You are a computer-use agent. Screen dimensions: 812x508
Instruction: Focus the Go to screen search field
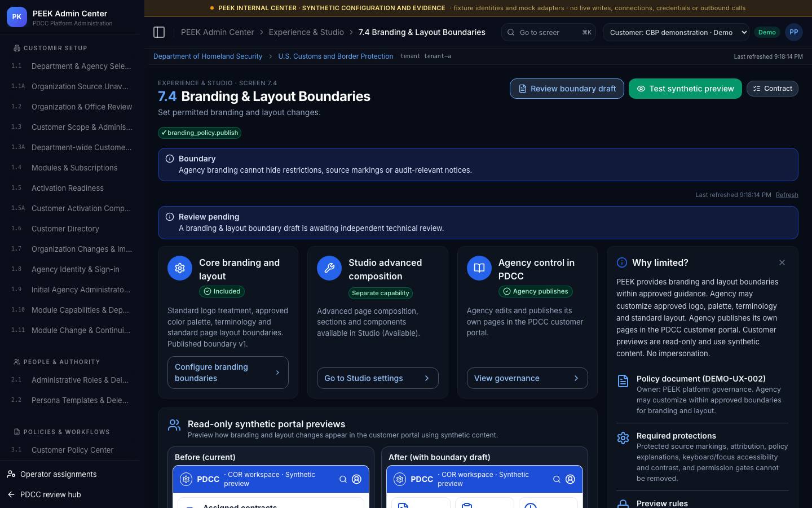tap(549, 32)
